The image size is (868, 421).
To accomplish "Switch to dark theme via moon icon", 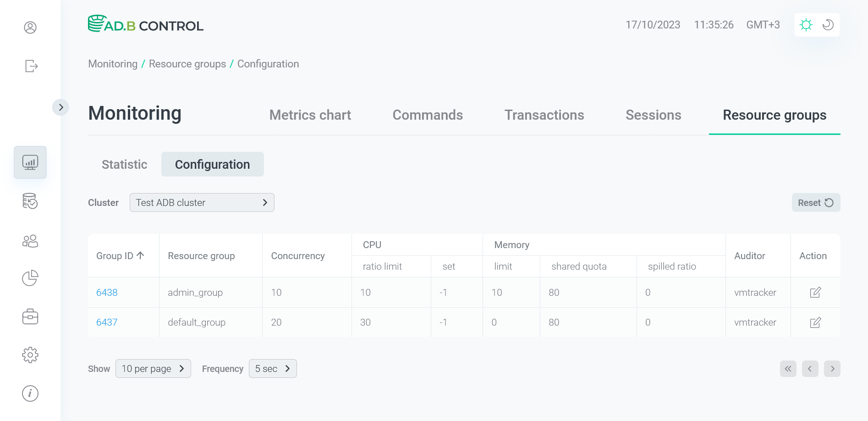I will [828, 25].
